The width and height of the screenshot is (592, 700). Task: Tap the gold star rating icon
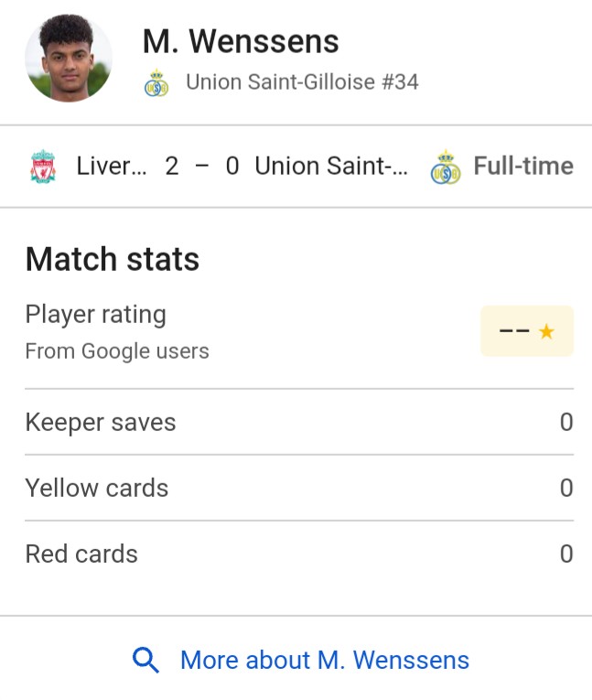point(546,331)
